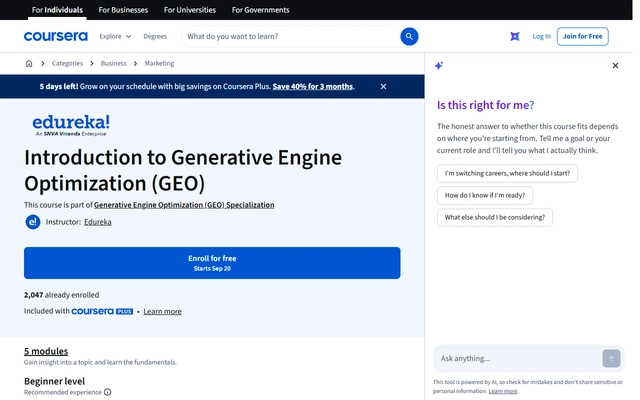Click the chevron after the home breadcrumb

click(42, 63)
